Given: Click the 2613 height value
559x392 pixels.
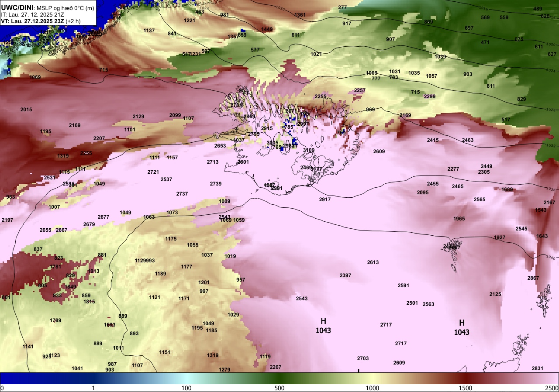Looking at the screenshot, I should point(373,262).
